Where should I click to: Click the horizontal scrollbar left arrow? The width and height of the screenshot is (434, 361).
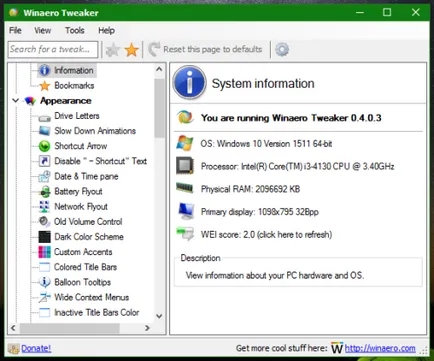13,328
